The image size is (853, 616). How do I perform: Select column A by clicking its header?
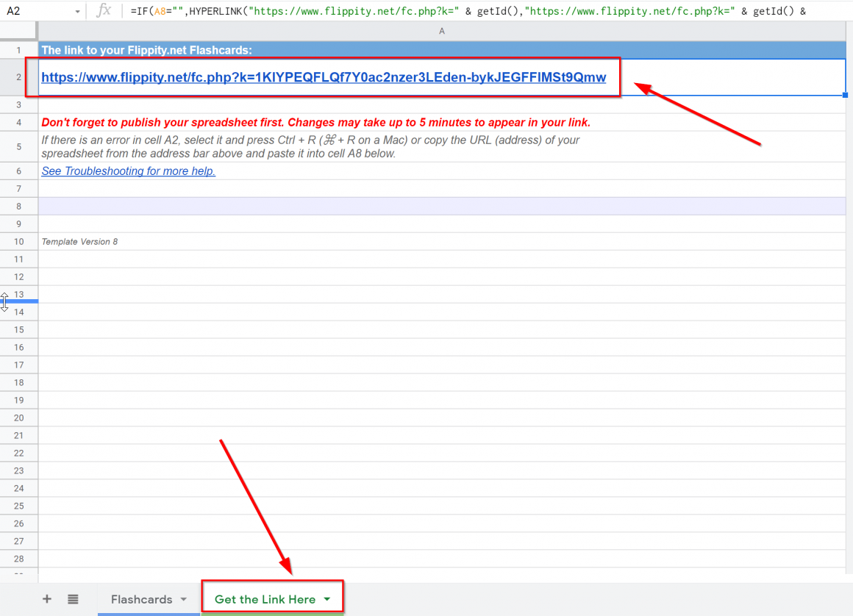click(441, 31)
